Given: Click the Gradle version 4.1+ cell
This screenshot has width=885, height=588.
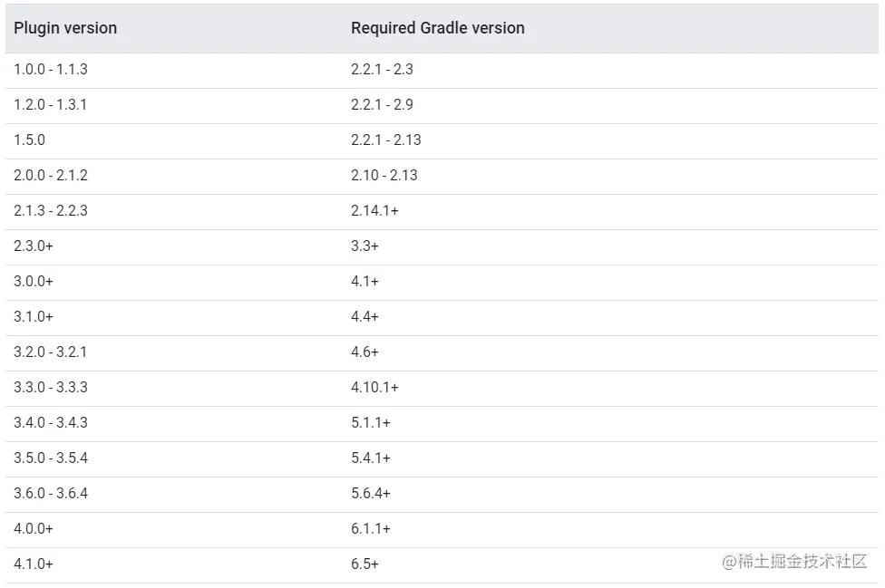Looking at the screenshot, I should [x=365, y=282].
